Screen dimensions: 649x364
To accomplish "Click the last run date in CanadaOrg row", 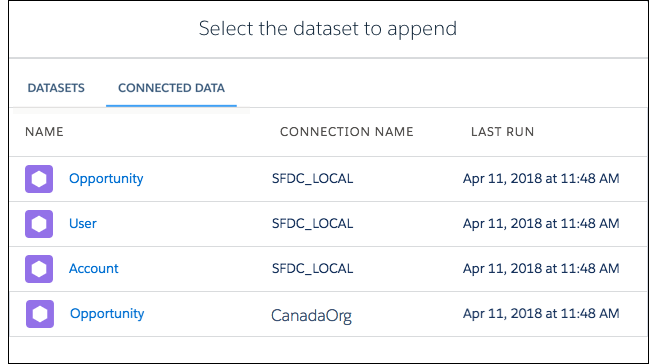I will click(541, 313).
